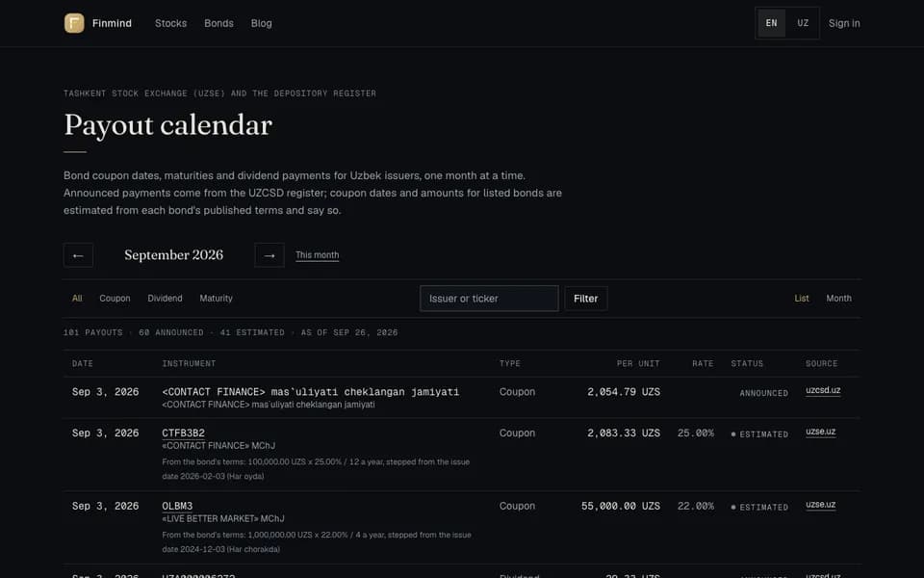Click the Finmind logo icon

point(74,23)
